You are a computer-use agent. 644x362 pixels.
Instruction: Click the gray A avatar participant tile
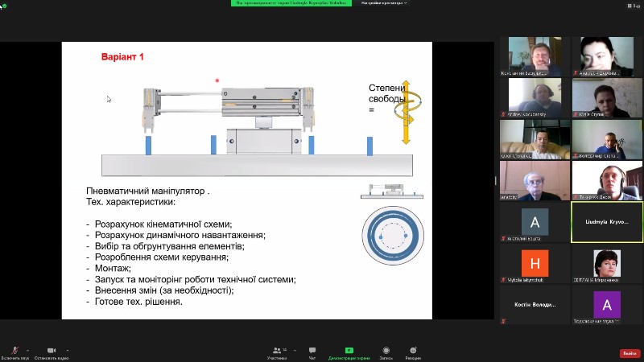click(x=535, y=222)
